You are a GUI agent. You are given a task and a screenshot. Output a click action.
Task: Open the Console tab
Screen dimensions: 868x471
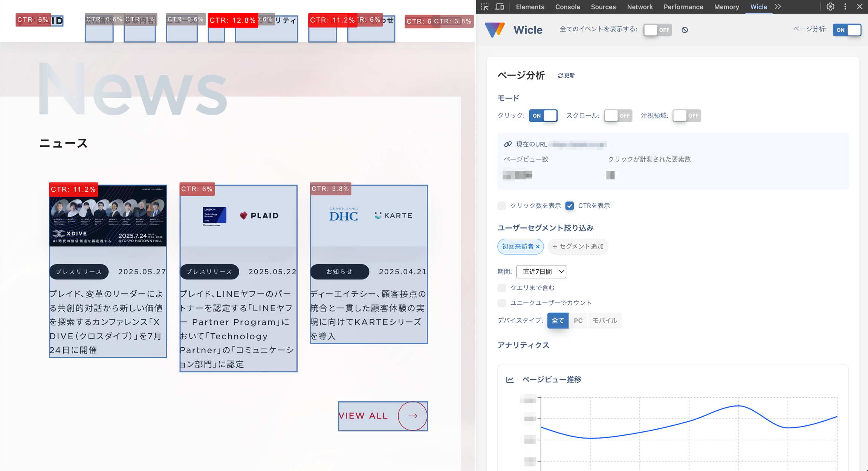[567, 7]
